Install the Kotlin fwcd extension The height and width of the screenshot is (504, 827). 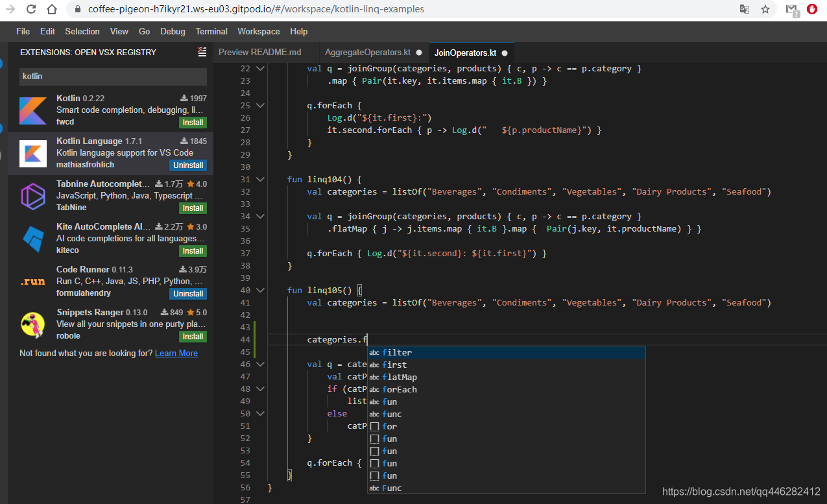point(193,123)
